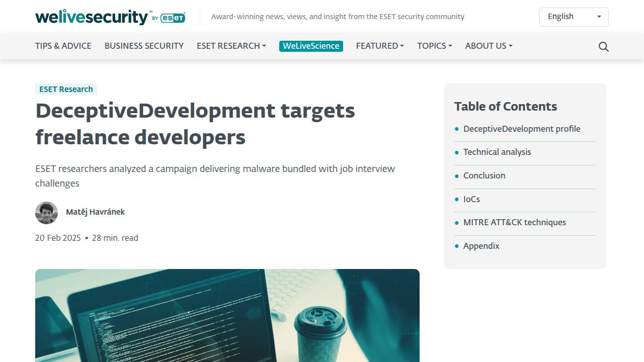The width and height of the screenshot is (644, 362).
Task: Jump to Appendix section
Action: (x=481, y=246)
